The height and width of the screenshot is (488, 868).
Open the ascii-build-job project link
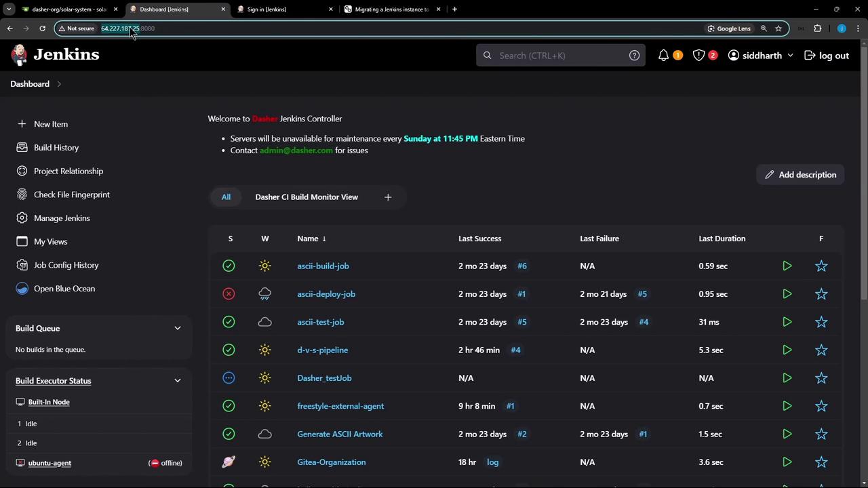[323, 266]
